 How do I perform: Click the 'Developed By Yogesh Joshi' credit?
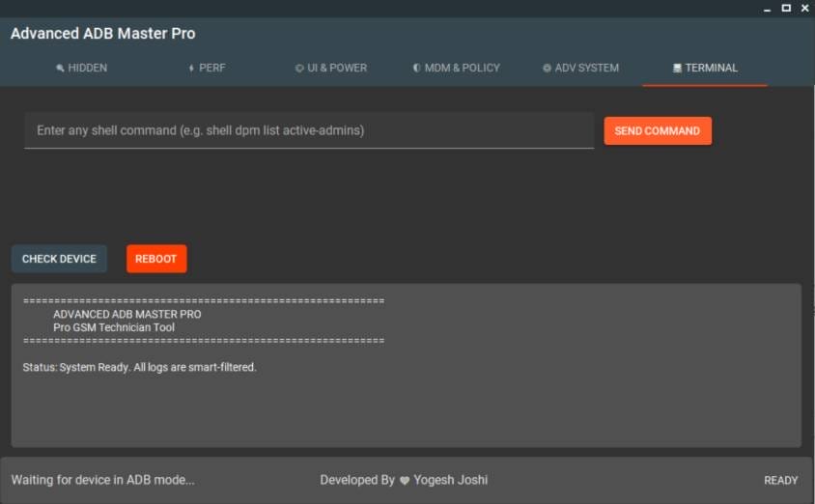[x=404, y=480]
